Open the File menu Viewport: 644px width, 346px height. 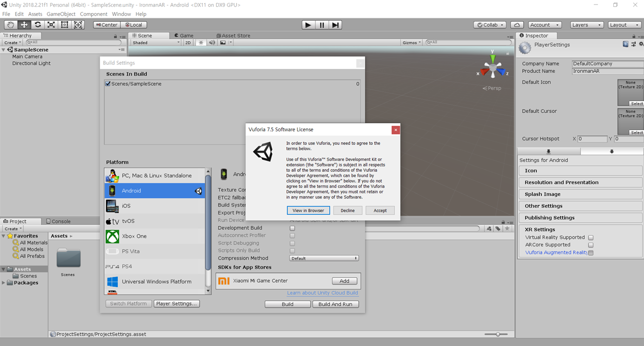pyautogui.click(x=7, y=14)
